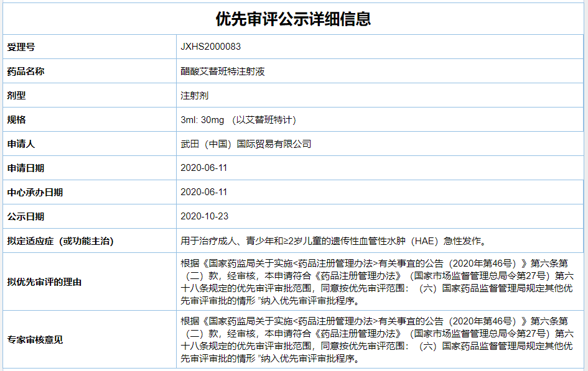588x371 pixels.
Task: Select the expert review opinion paragraph text
Action: pos(376,340)
